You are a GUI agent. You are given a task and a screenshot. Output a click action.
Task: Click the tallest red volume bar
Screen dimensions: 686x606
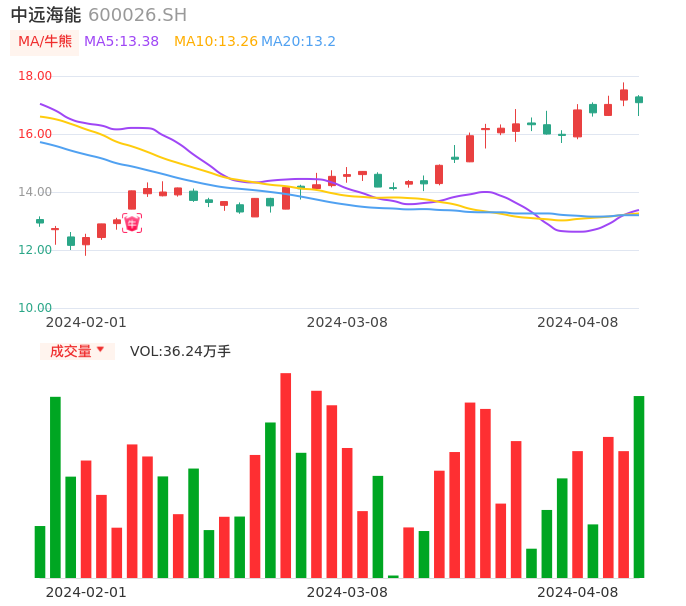coord(286,475)
